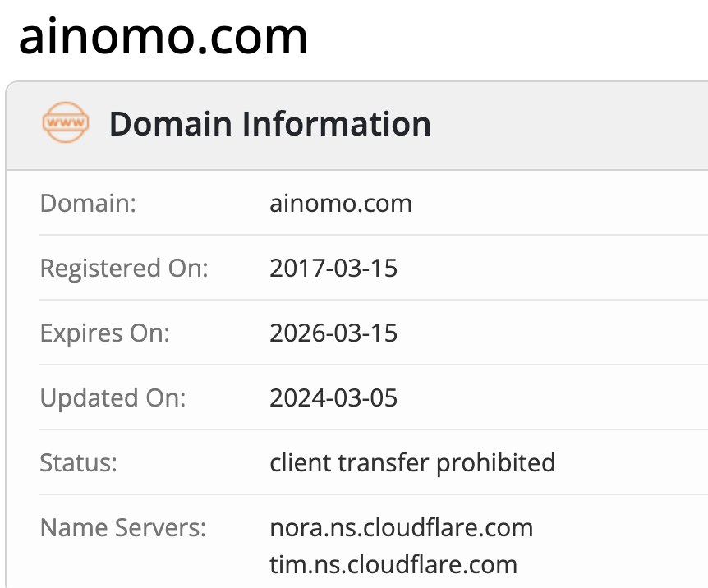Select the Updated On date 2024-03-05

click(333, 397)
